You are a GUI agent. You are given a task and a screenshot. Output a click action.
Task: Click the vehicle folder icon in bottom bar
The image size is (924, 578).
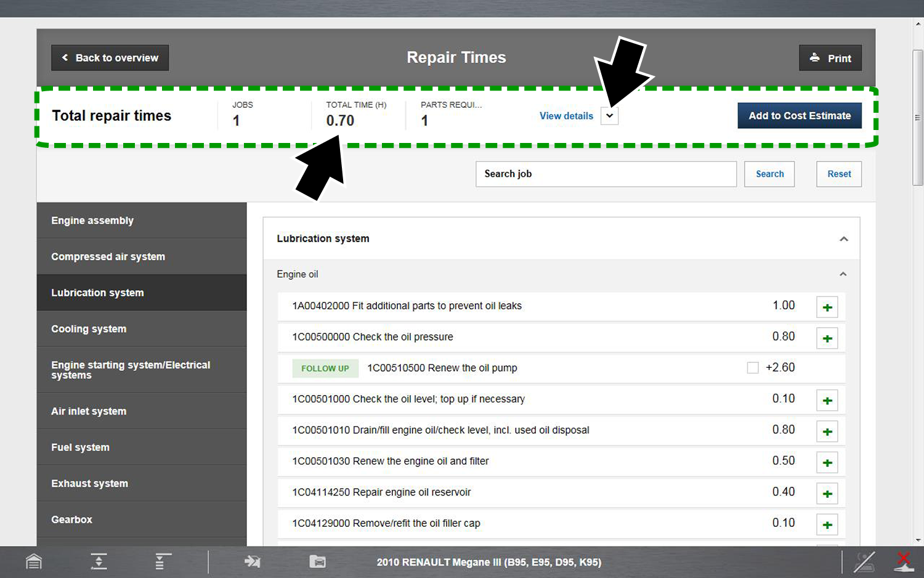317,561
